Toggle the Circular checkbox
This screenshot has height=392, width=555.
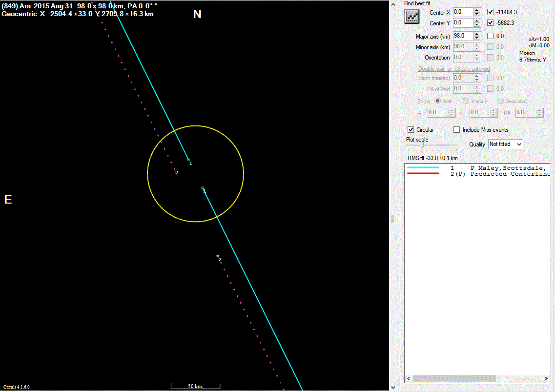click(411, 130)
